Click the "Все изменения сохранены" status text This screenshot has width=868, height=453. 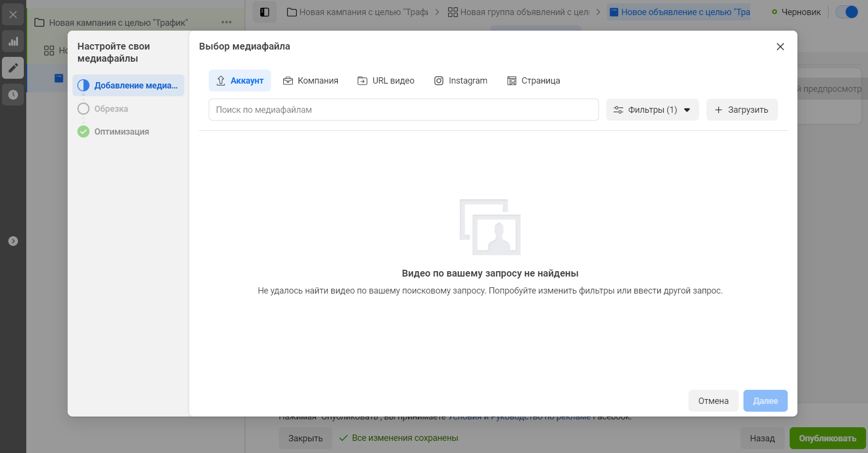coord(405,438)
